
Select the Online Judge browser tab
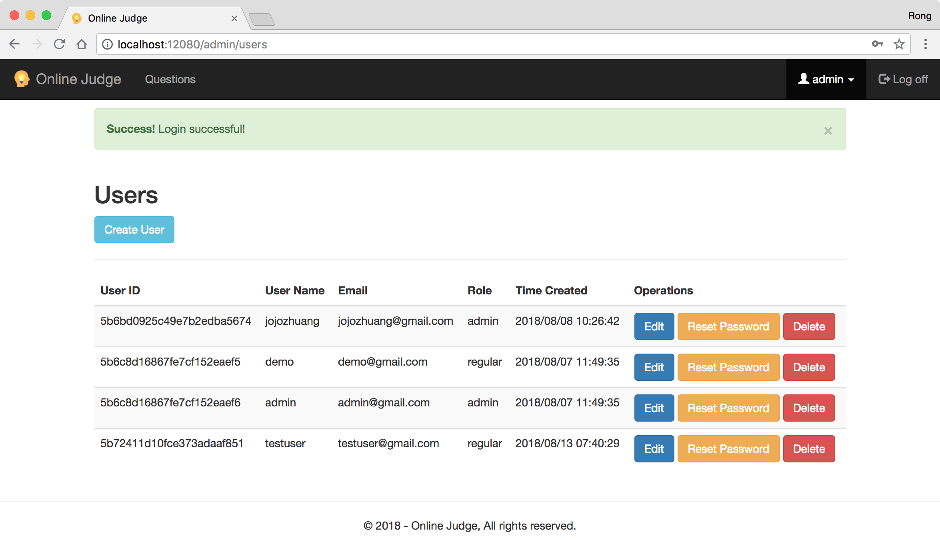point(154,18)
